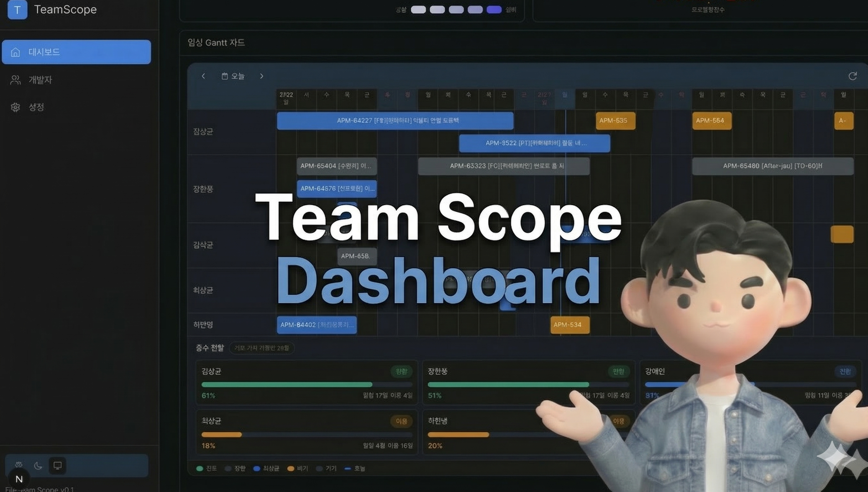Select the light theme sun icon
Viewport: 868px width, 492px height.
point(19,465)
